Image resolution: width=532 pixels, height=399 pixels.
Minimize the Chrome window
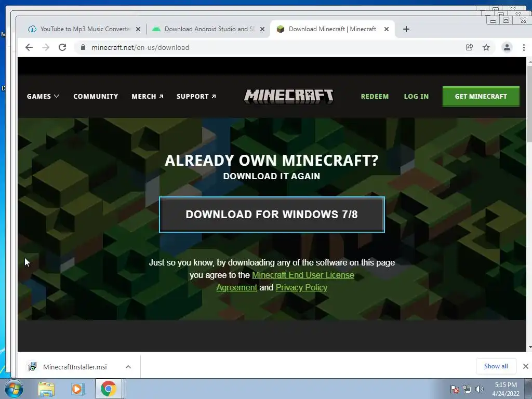click(493, 21)
